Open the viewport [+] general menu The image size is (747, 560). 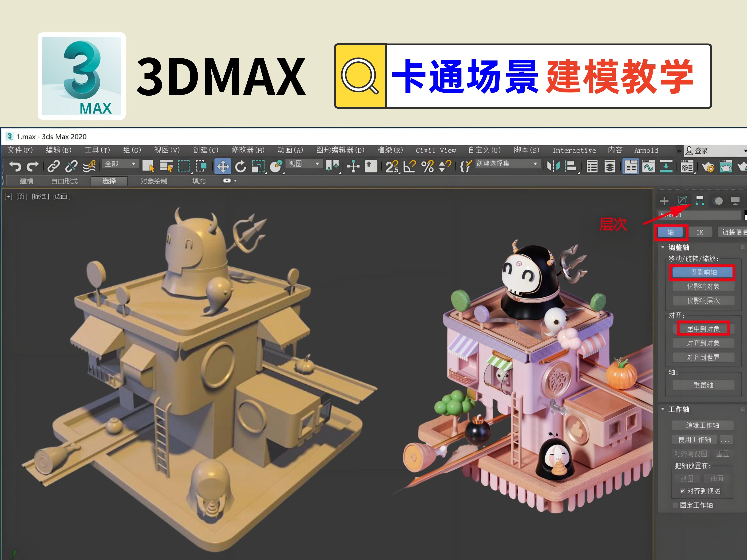(8, 196)
